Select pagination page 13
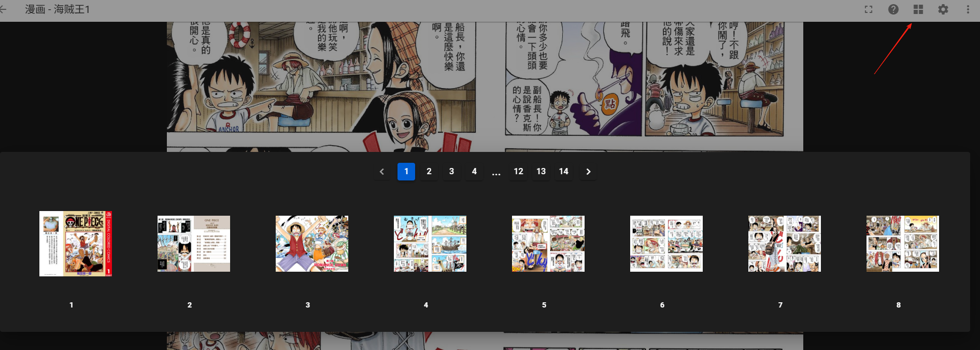Viewport: 980px width, 350px height. pos(541,172)
